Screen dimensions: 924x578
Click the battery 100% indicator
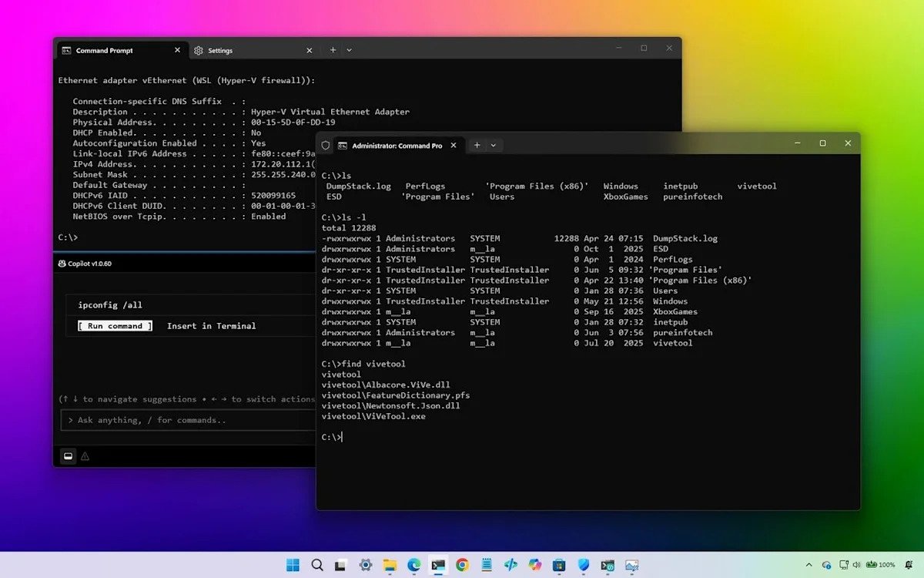[x=881, y=565]
